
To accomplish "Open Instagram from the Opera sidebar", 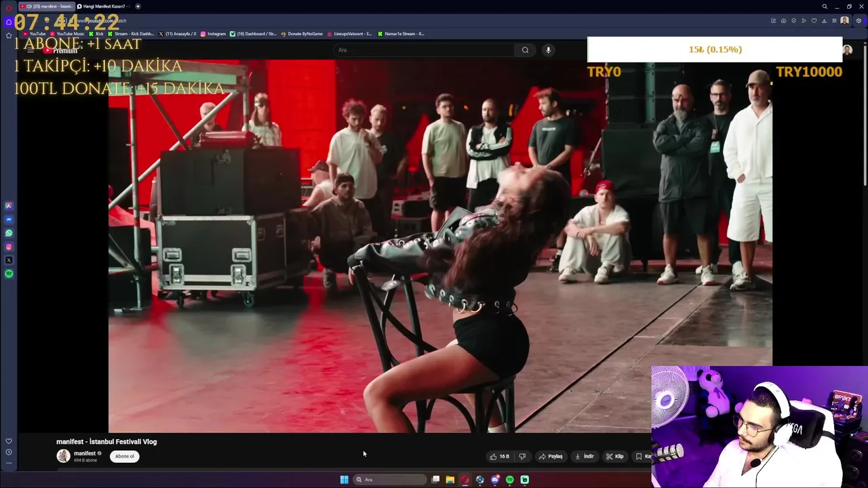I will pyautogui.click(x=9, y=247).
